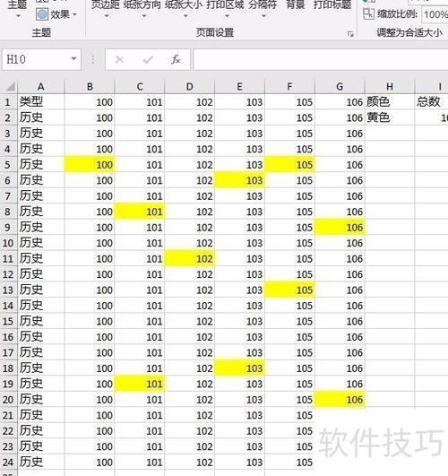Screen dimensions: 448x476
Task: Open the Orientation (纸张方向) dropdown
Action: click(142, 8)
